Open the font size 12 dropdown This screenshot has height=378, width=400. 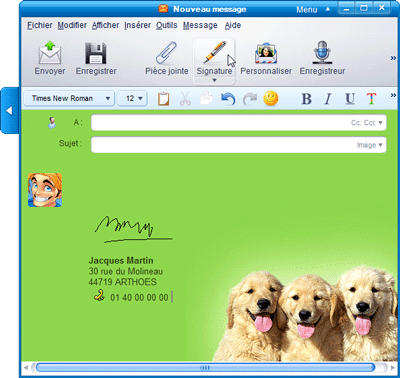[133, 98]
